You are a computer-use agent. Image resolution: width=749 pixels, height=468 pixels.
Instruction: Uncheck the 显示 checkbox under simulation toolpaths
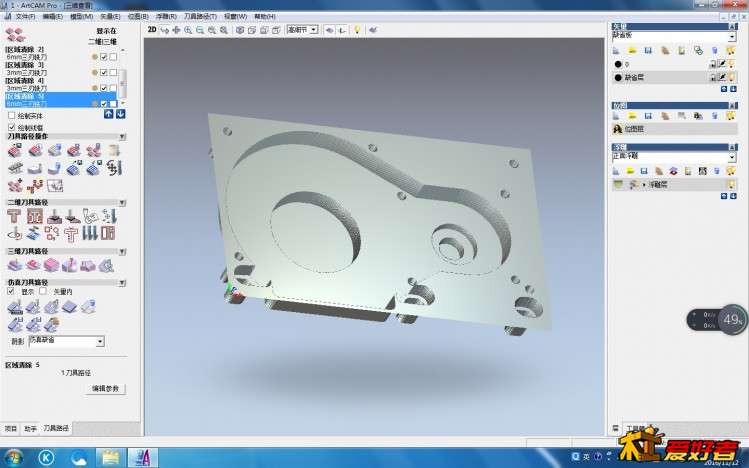[11, 291]
